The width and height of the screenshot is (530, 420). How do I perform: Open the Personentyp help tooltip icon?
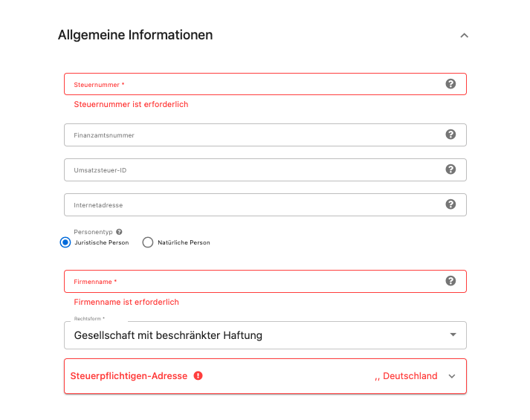(x=119, y=232)
